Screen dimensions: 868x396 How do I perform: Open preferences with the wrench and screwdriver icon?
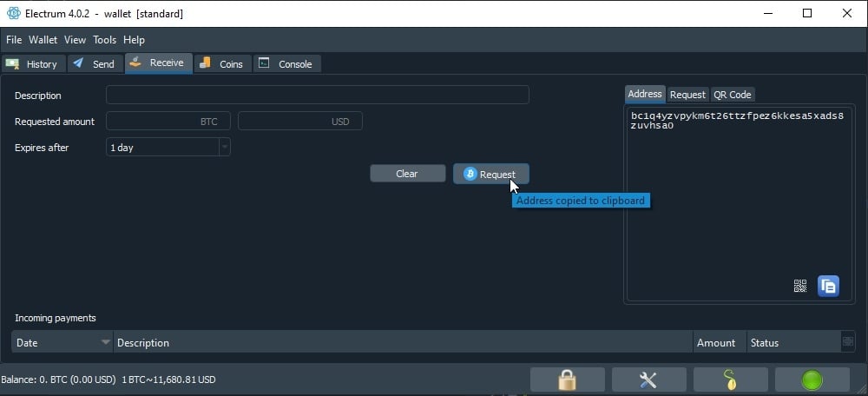648,380
